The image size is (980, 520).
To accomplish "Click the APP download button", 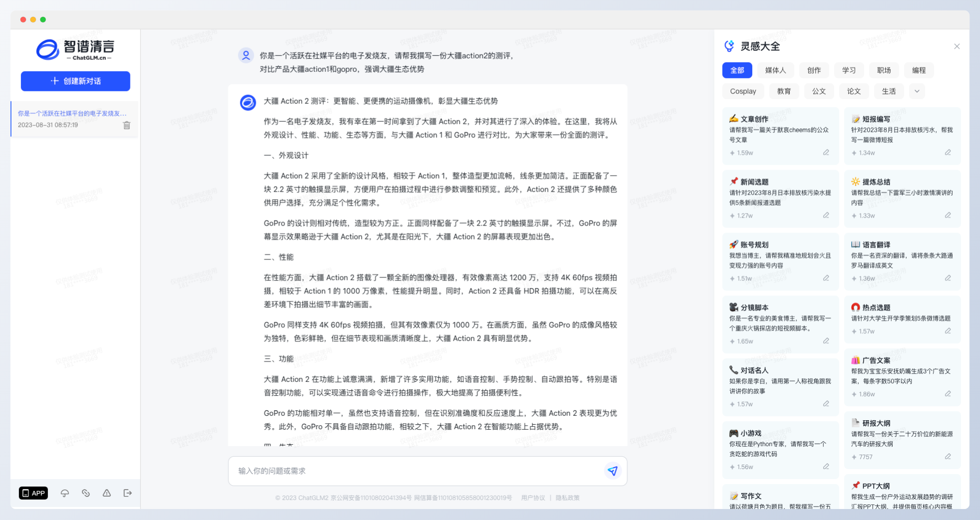I will 33,493.
